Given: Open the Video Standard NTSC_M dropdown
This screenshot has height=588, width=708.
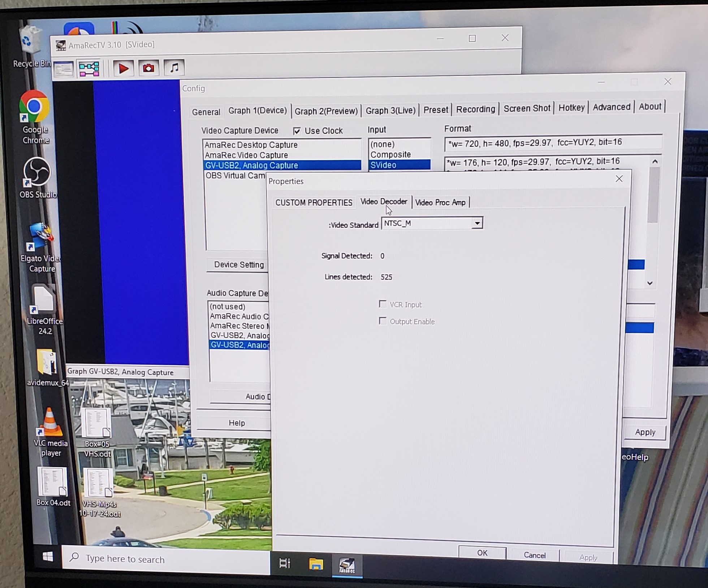Looking at the screenshot, I should pyautogui.click(x=477, y=223).
